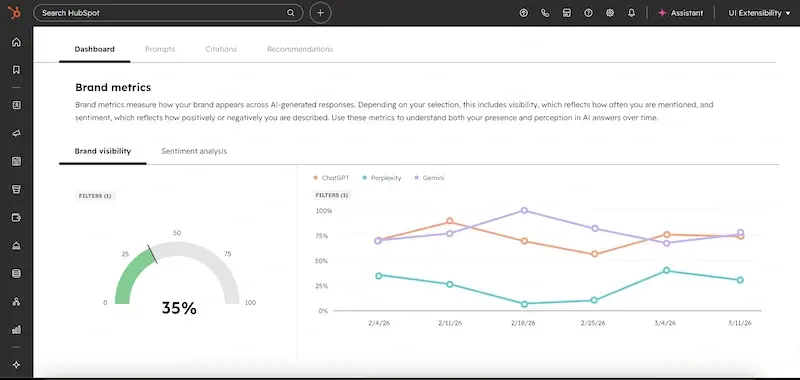Open the Settings gear icon
The width and height of the screenshot is (800, 380).
(x=610, y=13)
